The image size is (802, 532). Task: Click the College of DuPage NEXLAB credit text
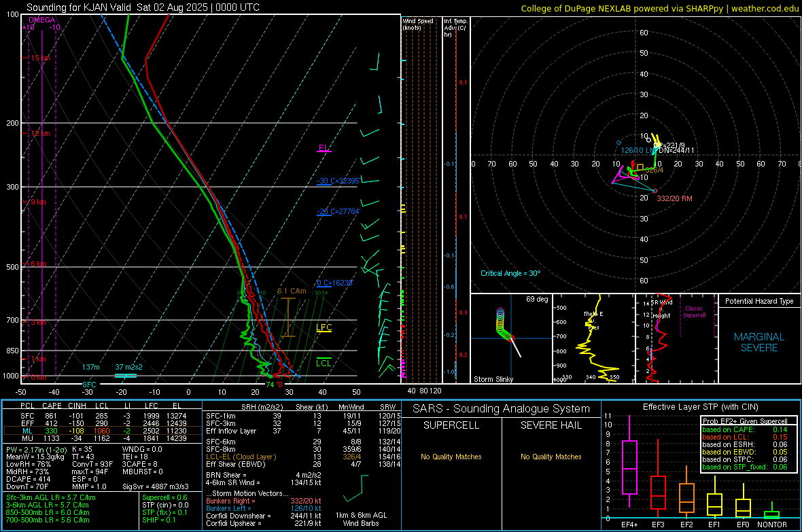pos(659,8)
